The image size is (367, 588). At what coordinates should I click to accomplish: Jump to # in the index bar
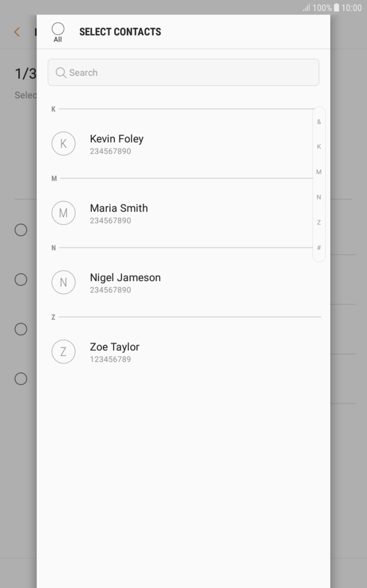pos(319,247)
